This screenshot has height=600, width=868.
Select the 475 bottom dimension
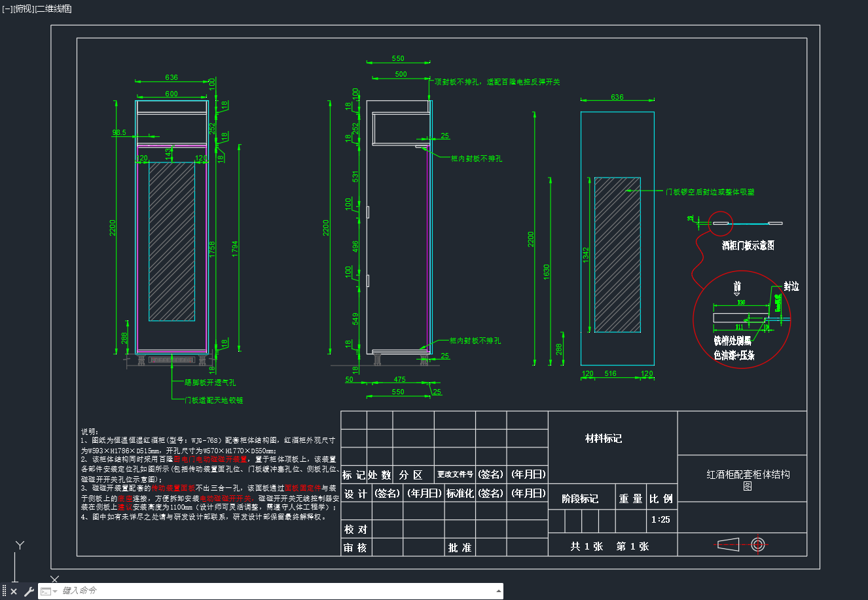(x=400, y=379)
